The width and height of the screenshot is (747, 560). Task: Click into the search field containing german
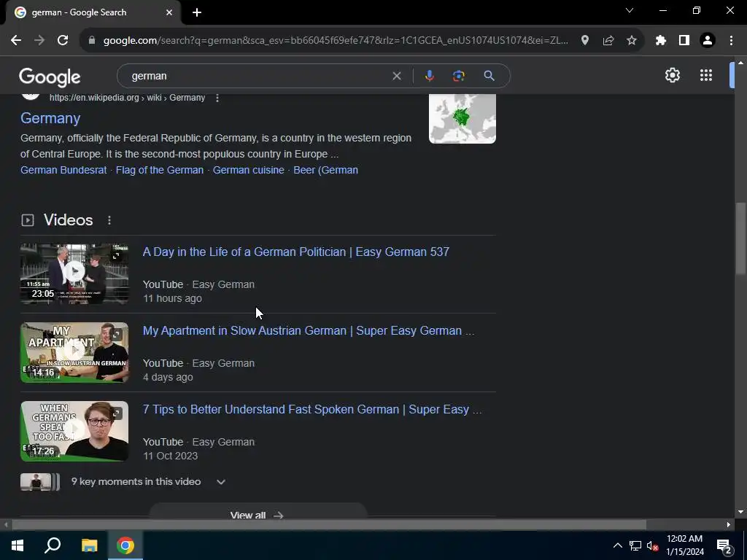(258, 76)
